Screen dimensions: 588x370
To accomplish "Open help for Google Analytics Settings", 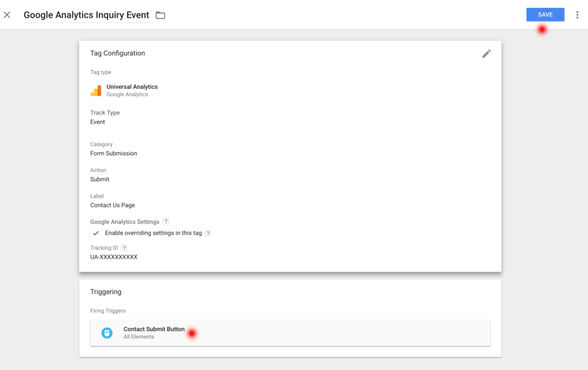I will (166, 221).
